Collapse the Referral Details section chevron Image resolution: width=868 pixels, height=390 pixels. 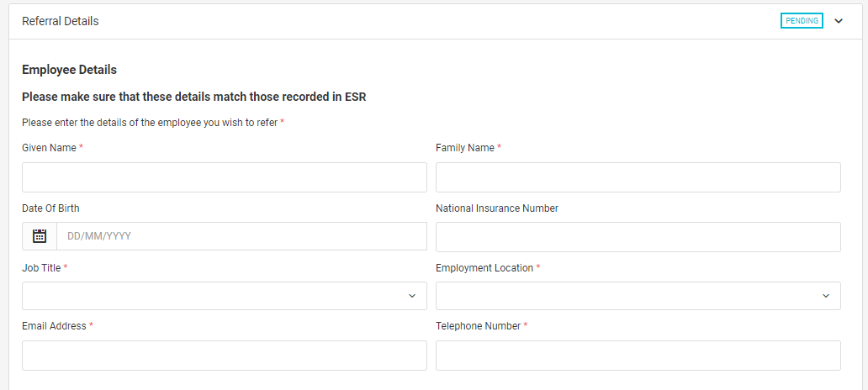tap(839, 21)
